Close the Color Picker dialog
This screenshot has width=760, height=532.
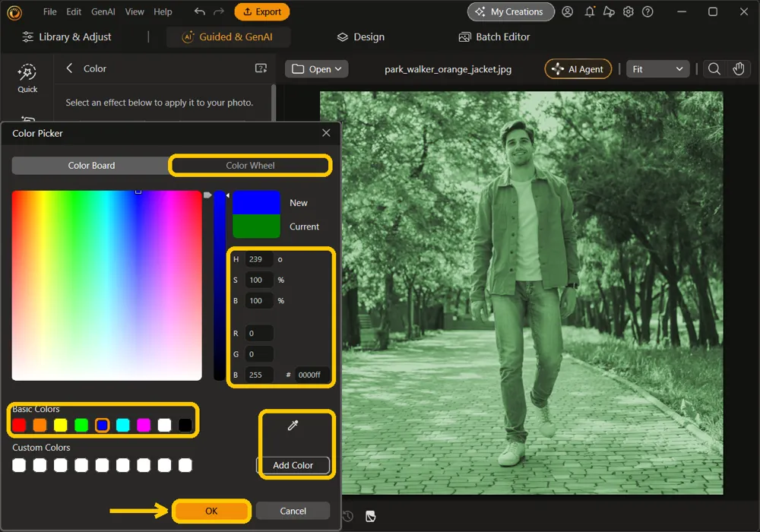326,133
